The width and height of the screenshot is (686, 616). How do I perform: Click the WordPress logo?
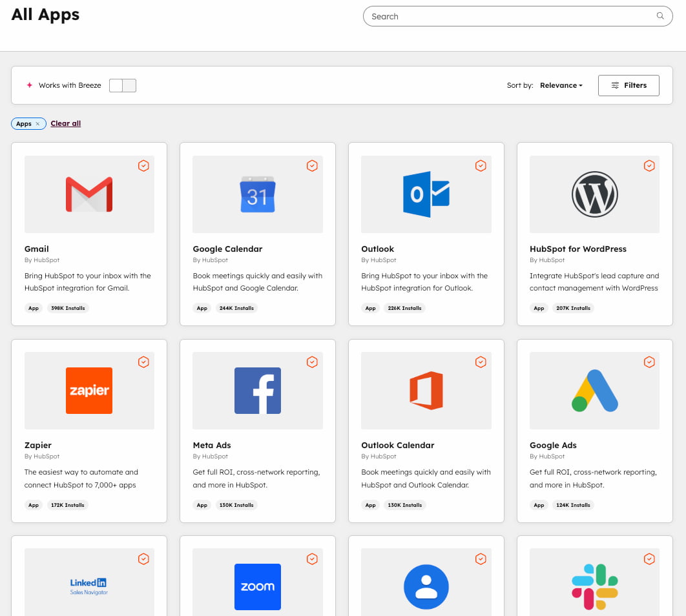click(x=594, y=194)
